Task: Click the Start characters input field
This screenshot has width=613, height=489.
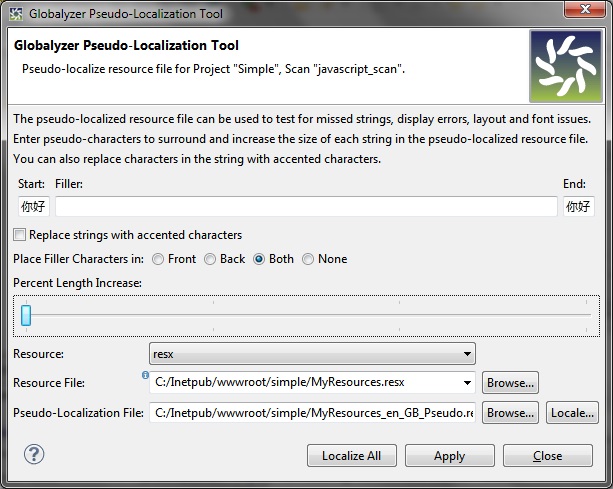Action: (34, 207)
